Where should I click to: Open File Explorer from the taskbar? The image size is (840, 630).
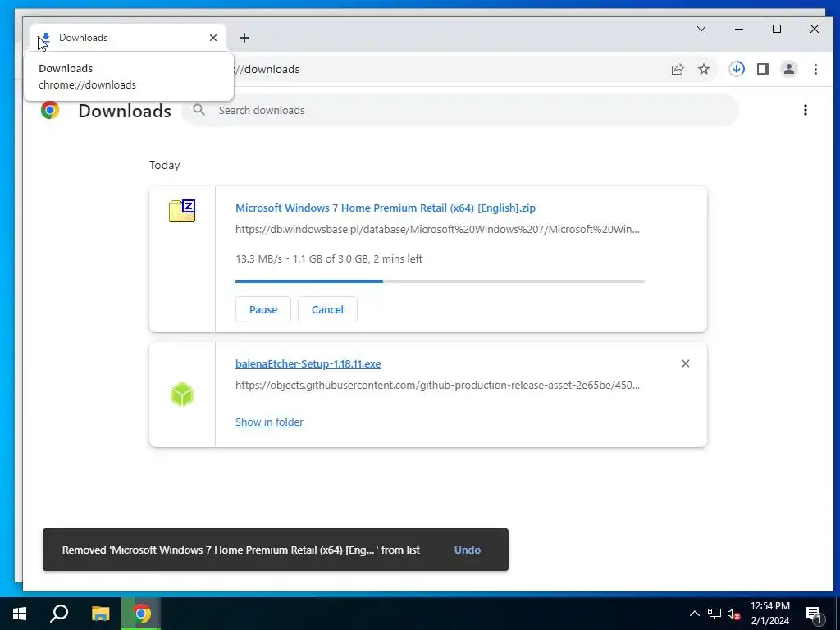[100, 614]
